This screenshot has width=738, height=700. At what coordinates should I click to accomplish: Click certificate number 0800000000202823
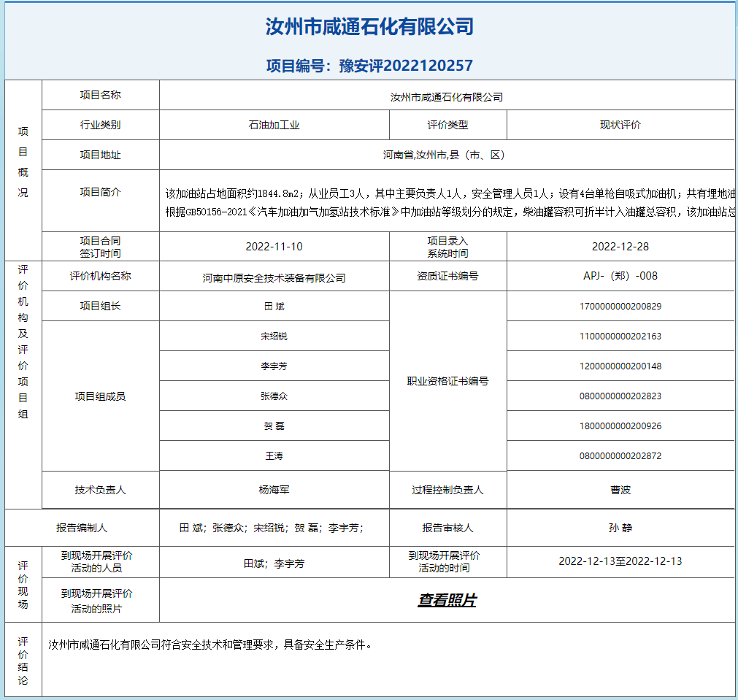620,396
